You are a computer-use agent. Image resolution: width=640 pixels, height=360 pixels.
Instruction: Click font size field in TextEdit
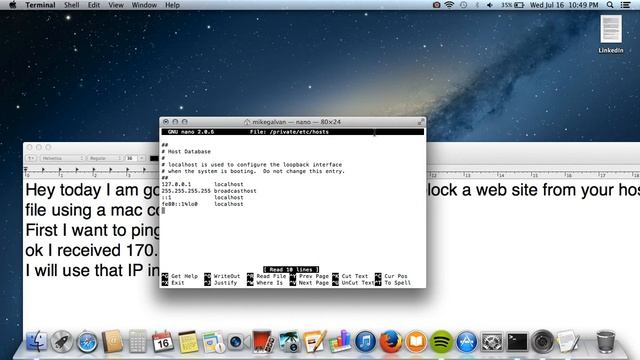(132, 158)
